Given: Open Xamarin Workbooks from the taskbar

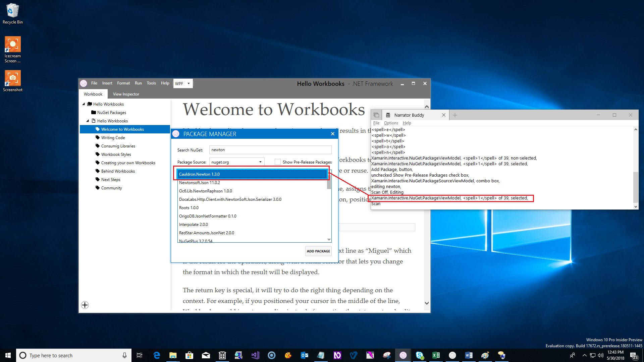Looking at the screenshot, I should coord(403,355).
